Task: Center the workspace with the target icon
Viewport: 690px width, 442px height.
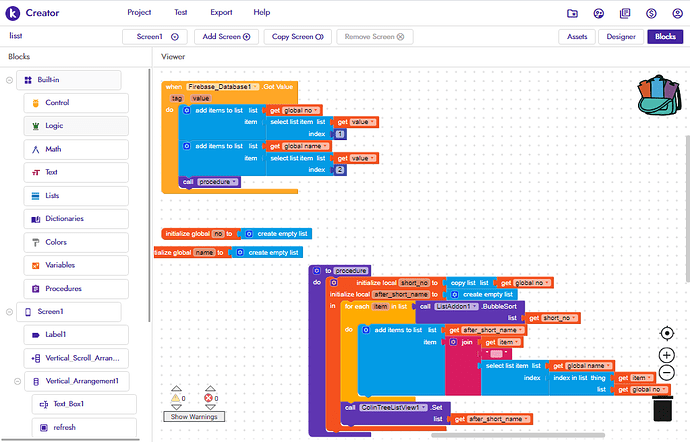Action: point(667,333)
